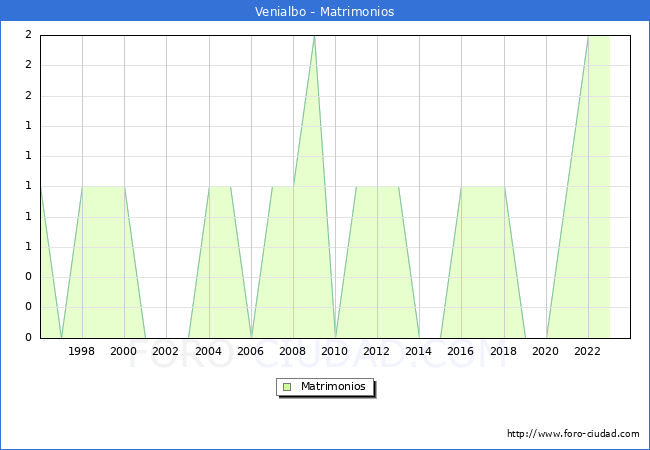Click the 2016 x-axis year label
The width and height of the screenshot is (650, 450).
point(460,351)
